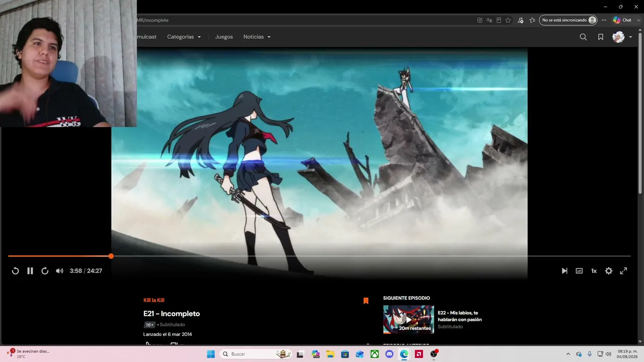Jump to the next episode with skip button
Viewport: 644px width, 362px height.
pyautogui.click(x=565, y=271)
